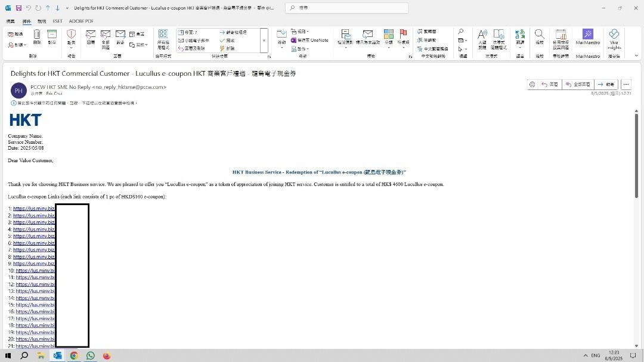The image size is (644, 362).
Task: Click the Meeting reply button (會議)
Action: coord(137,34)
